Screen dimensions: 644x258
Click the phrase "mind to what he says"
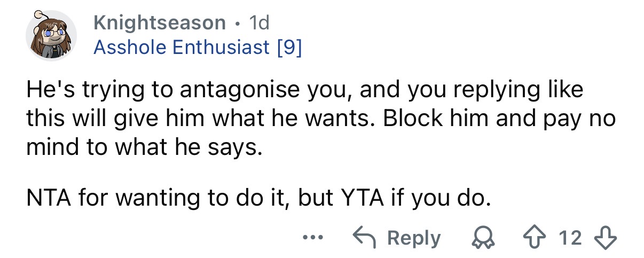144,145
